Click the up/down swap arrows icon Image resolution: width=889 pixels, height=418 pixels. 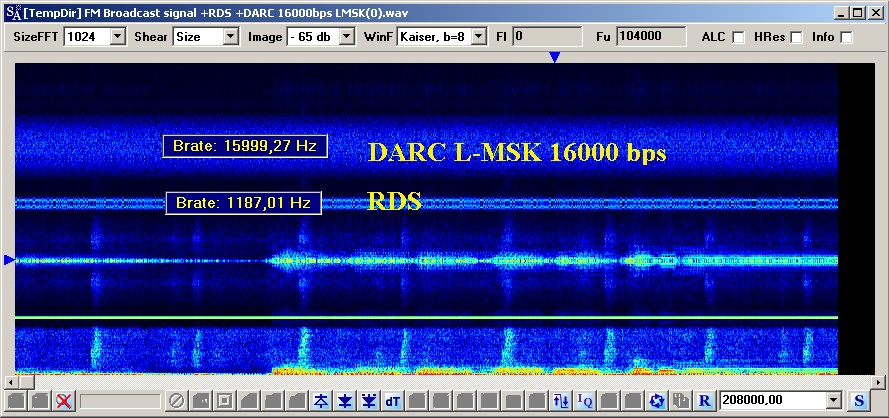tap(561, 401)
